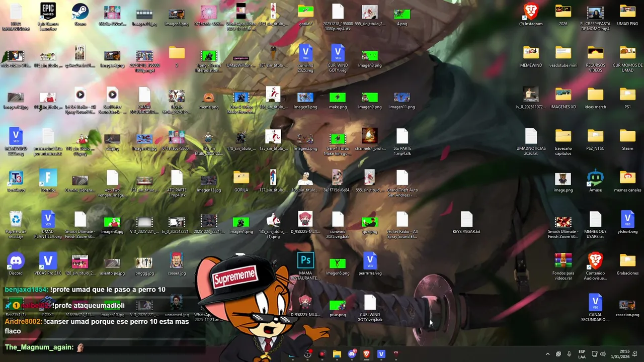Select Fondos para videos.rar archive
This screenshot has height=362, width=644.
563,266
